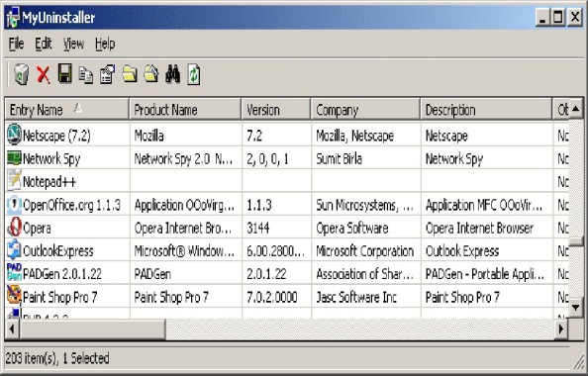588x376 pixels.
Task: Sort by Version column header
Action: pyautogui.click(x=276, y=110)
